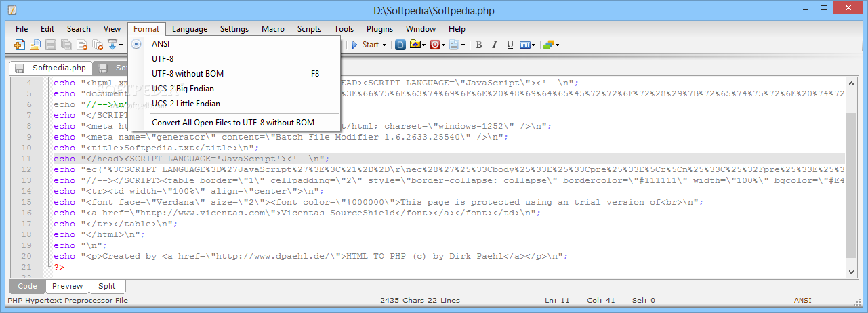
Task: Open the Tools menu
Action: click(344, 29)
